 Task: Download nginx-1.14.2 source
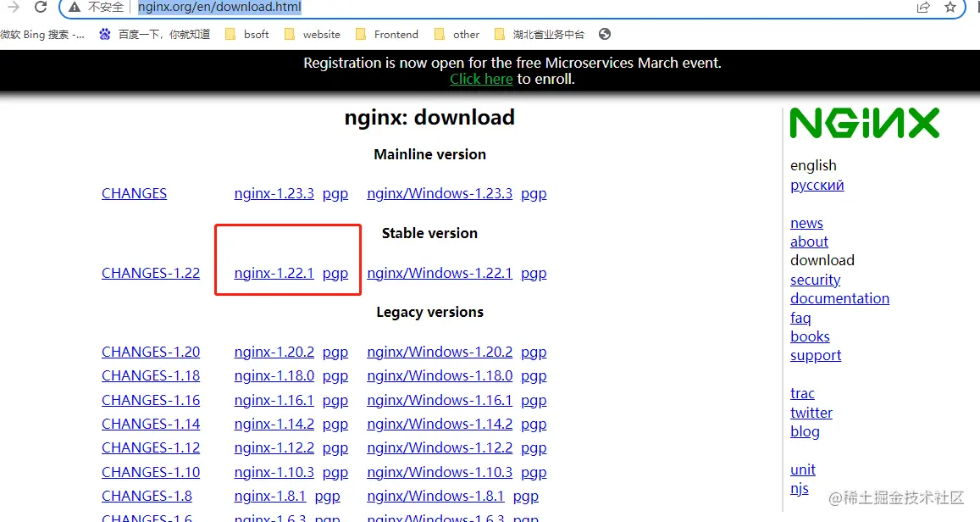tap(274, 424)
